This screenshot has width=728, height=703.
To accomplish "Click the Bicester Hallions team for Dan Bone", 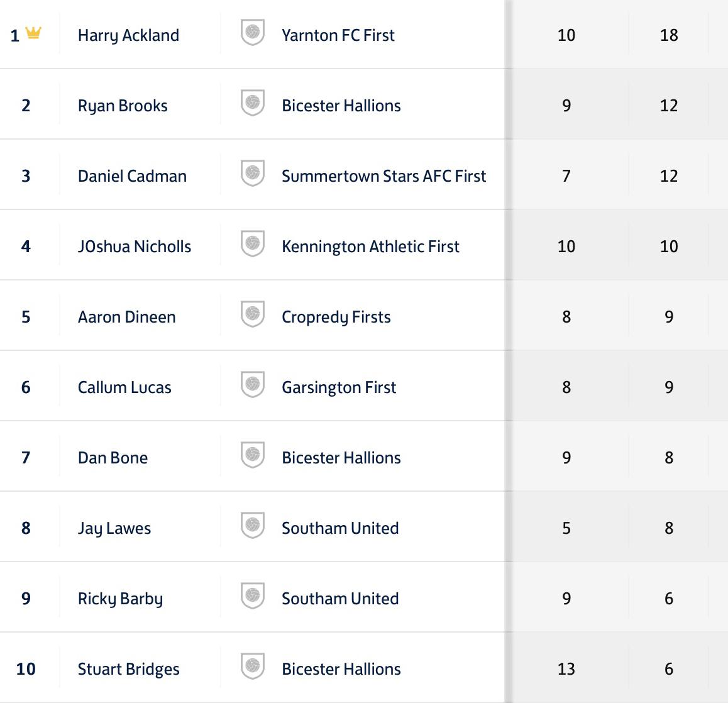I will click(341, 458).
